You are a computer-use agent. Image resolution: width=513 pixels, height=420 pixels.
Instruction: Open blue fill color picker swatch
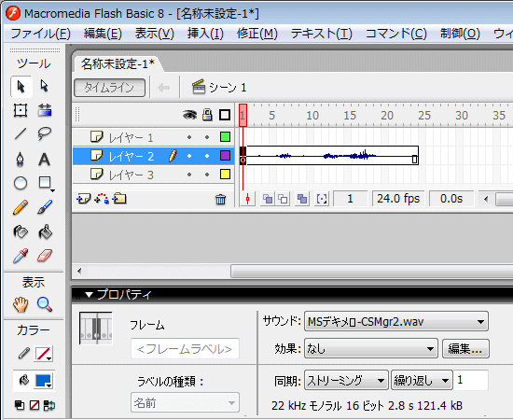click(x=44, y=381)
